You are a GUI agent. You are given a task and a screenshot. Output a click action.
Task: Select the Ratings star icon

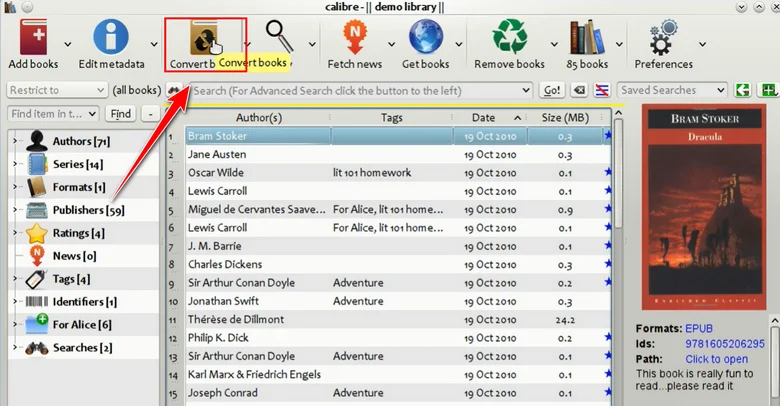pos(37,233)
